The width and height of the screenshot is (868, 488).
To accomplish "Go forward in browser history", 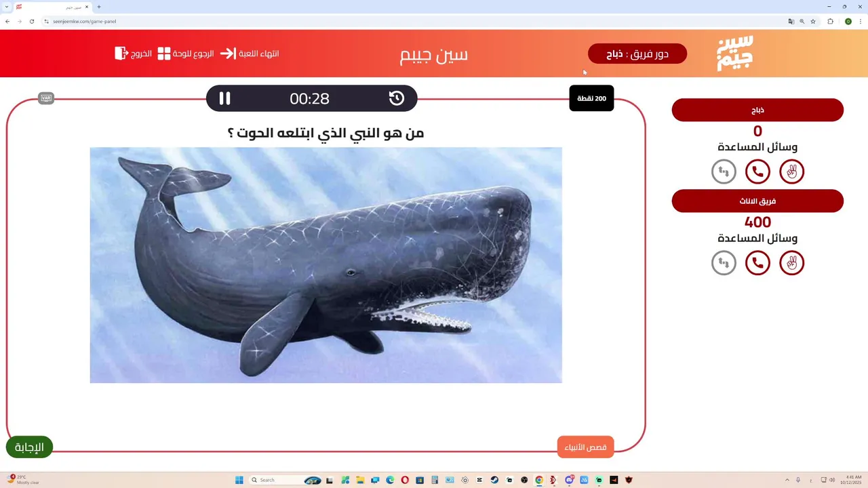I will pos(19,21).
